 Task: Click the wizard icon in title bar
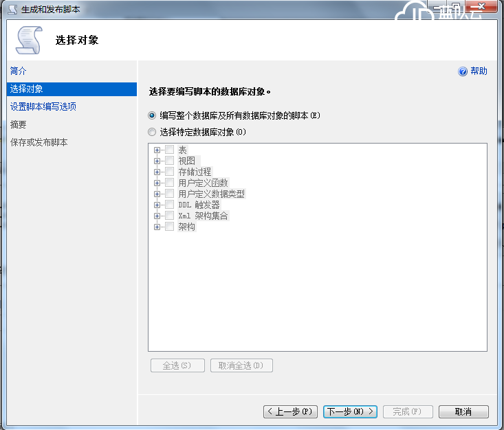pyautogui.click(x=12, y=9)
